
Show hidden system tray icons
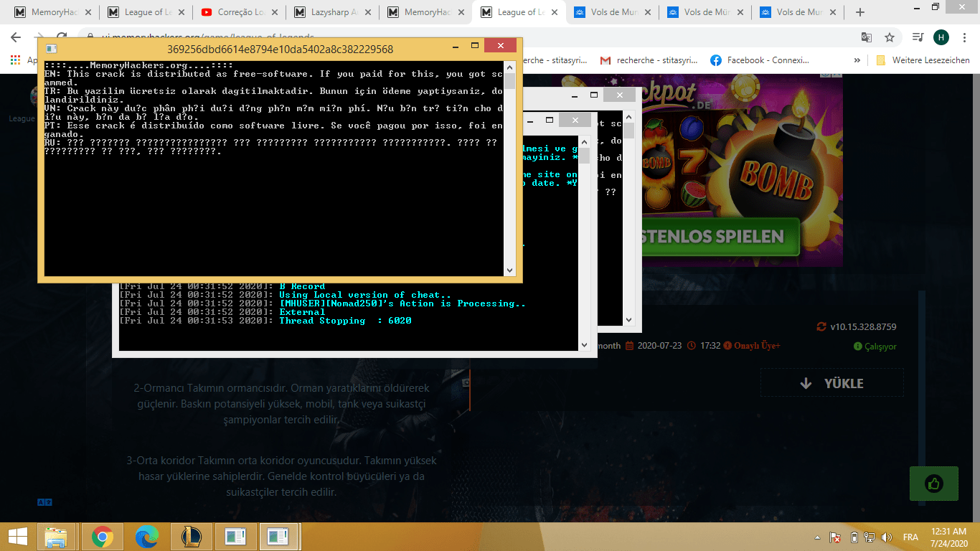pyautogui.click(x=817, y=537)
